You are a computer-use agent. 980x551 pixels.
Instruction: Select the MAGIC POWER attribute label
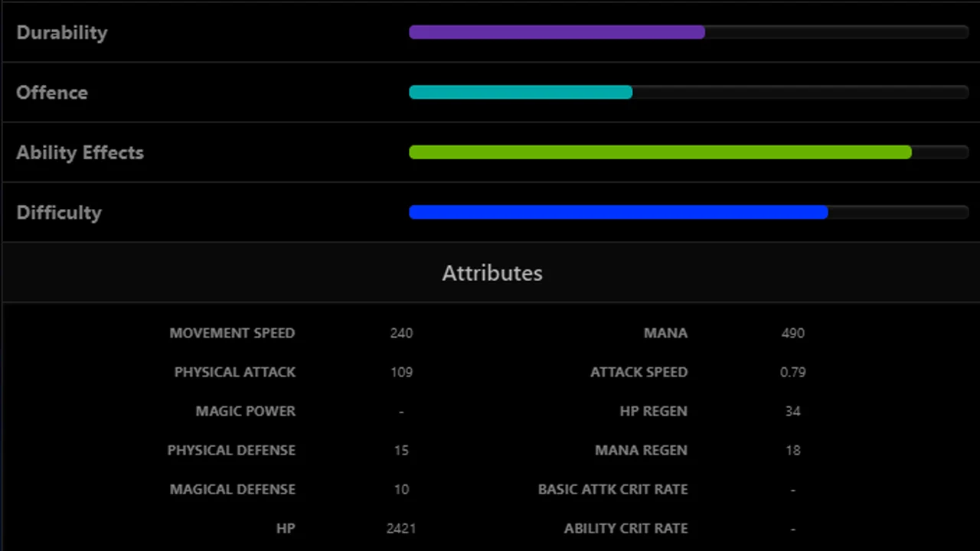pyautogui.click(x=246, y=411)
